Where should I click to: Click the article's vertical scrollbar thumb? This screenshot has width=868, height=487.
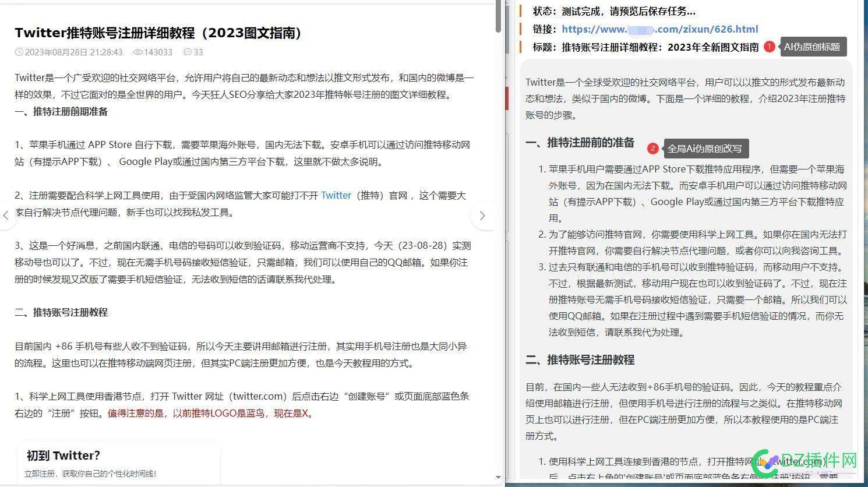(x=498, y=16)
